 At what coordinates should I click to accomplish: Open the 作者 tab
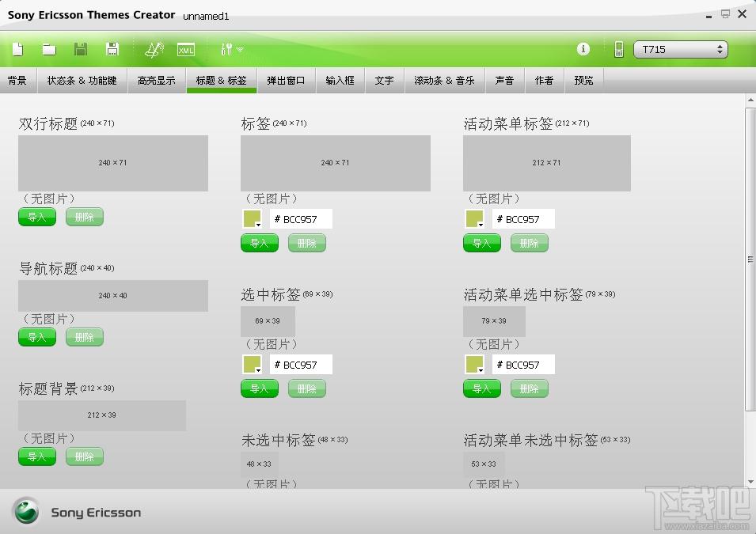click(545, 81)
